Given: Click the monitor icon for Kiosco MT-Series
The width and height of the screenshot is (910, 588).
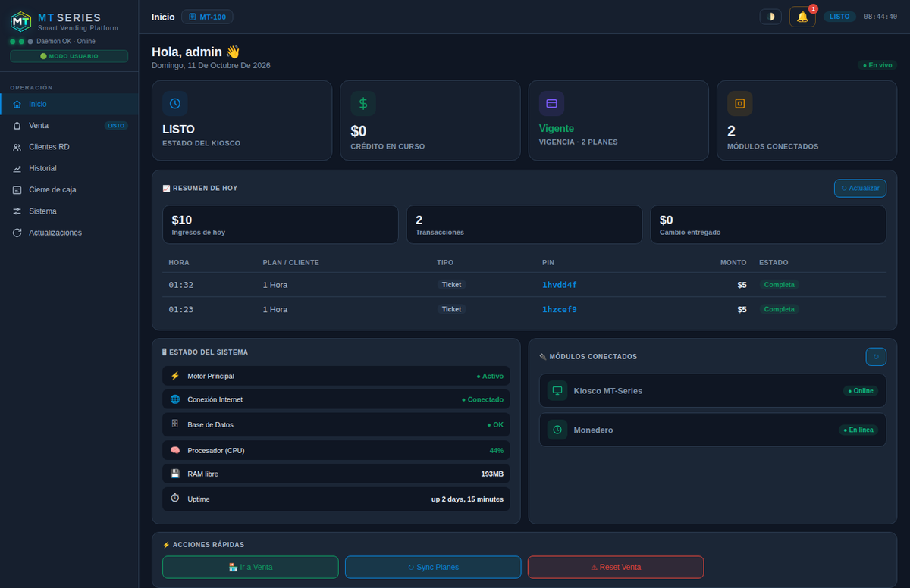Looking at the screenshot, I should 557,390.
